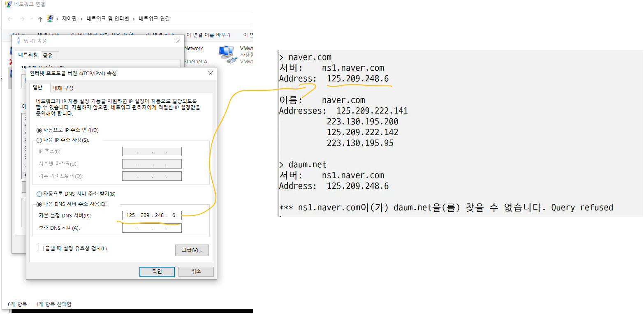Click the Network Connections window title icon
The width and height of the screenshot is (644, 314).
[x=8, y=4]
